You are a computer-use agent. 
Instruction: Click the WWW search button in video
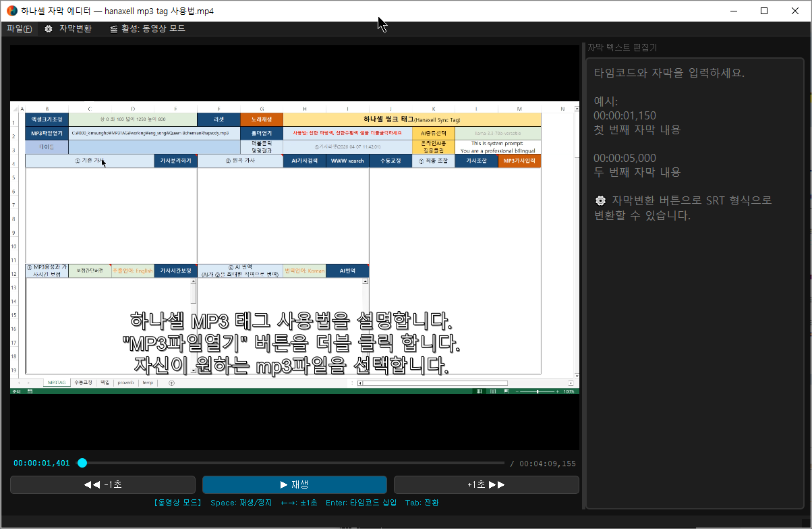click(347, 161)
